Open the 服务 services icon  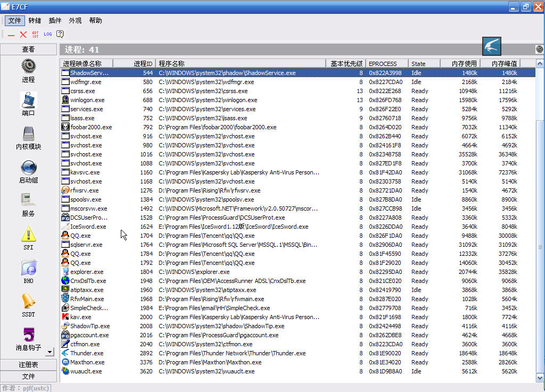[x=29, y=201]
